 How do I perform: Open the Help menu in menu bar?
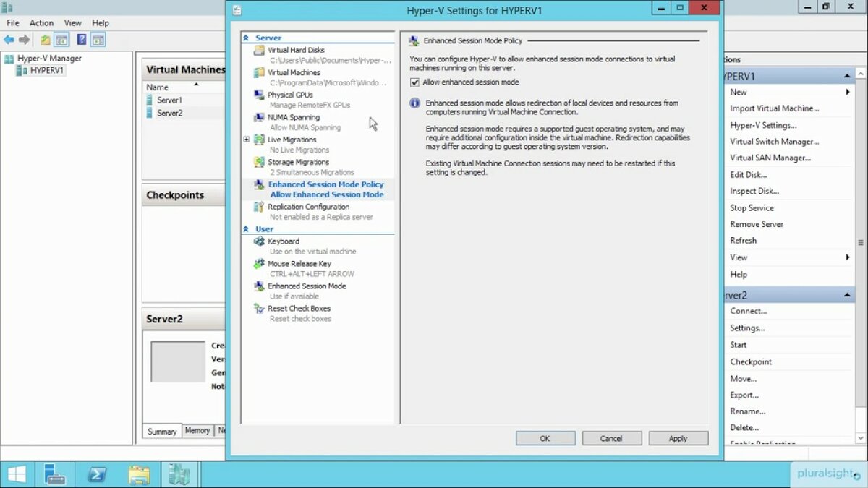[101, 23]
